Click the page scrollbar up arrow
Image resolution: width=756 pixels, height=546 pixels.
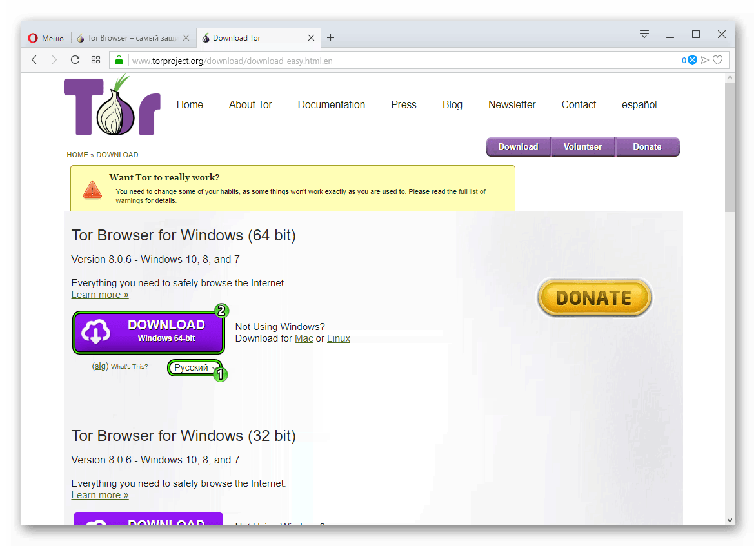(x=730, y=77)
